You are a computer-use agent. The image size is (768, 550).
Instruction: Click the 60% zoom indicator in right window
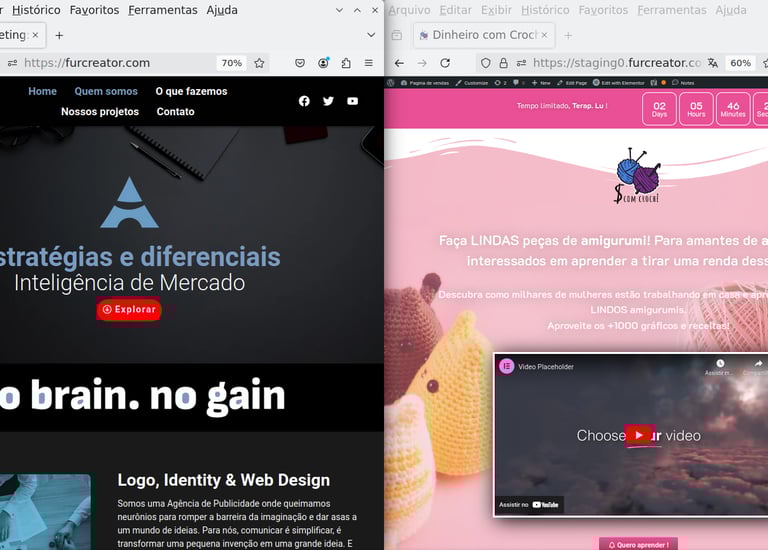click(740, 63)
